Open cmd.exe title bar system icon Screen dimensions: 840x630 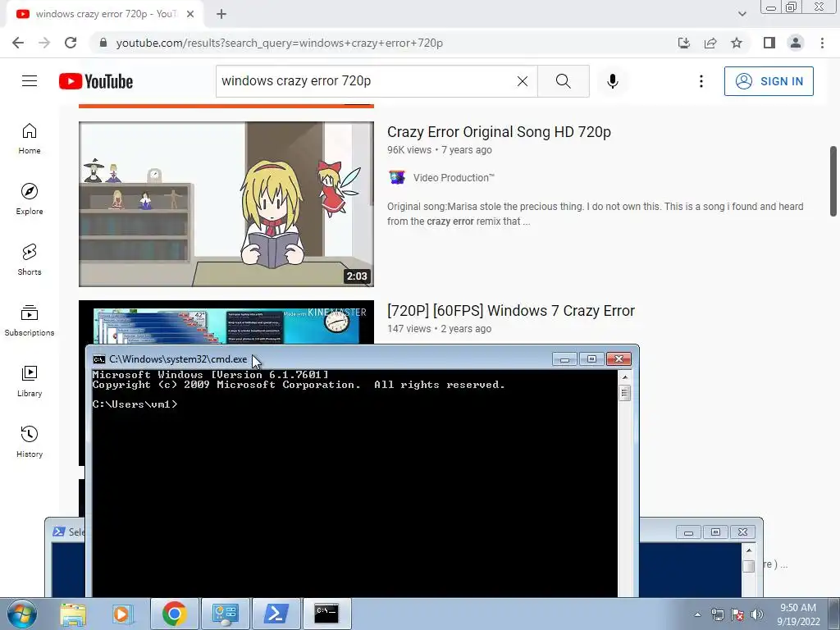[x=99, y=359]
